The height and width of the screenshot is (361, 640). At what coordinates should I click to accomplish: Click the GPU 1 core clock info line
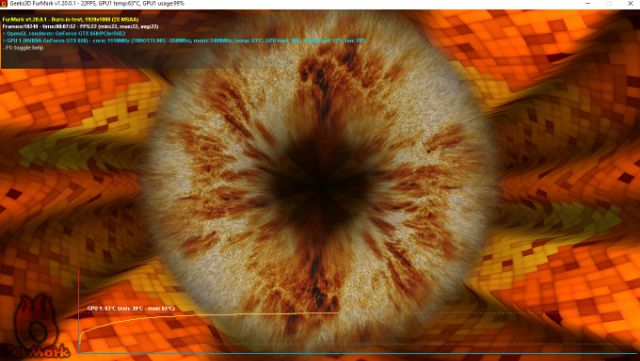coord(184,41)
